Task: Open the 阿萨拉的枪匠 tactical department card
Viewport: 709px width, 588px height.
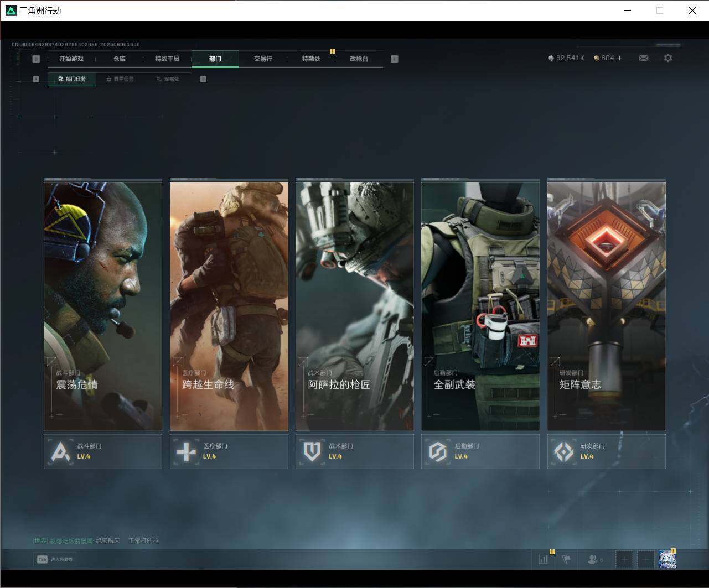Action: (355, 305)
